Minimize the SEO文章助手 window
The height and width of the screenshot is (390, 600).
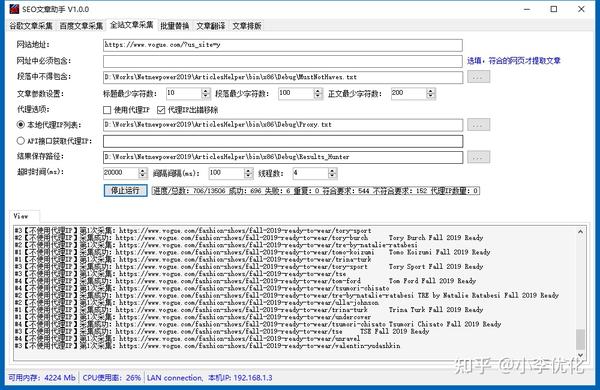coord(527,9)
